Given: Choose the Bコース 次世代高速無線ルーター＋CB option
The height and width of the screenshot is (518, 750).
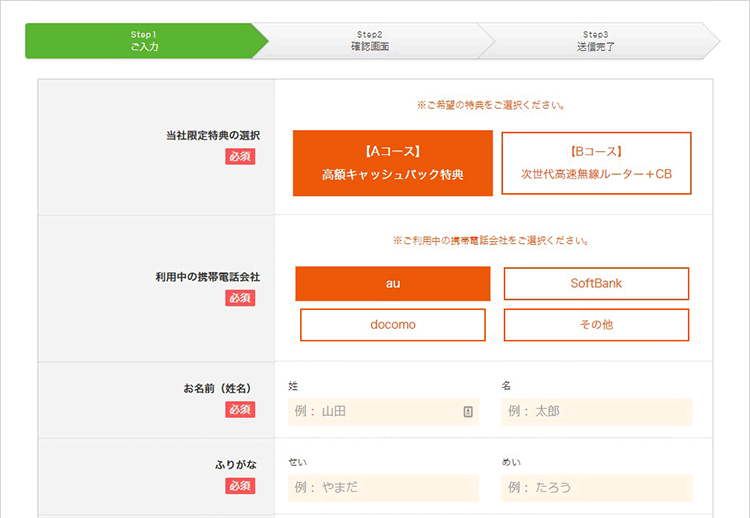Looking at the screenshot, I should 596,163.
